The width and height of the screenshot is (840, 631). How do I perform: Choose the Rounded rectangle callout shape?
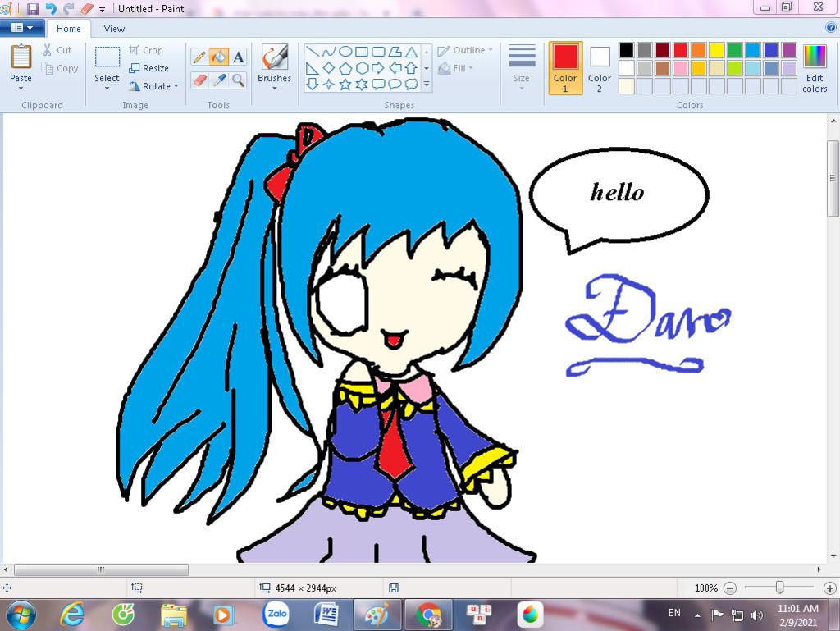click(x=378, y=84)
